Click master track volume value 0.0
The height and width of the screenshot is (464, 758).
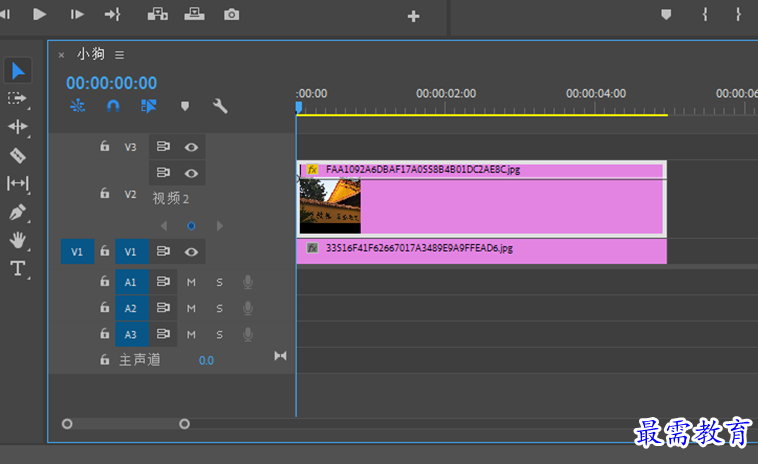tap(206, 361)
